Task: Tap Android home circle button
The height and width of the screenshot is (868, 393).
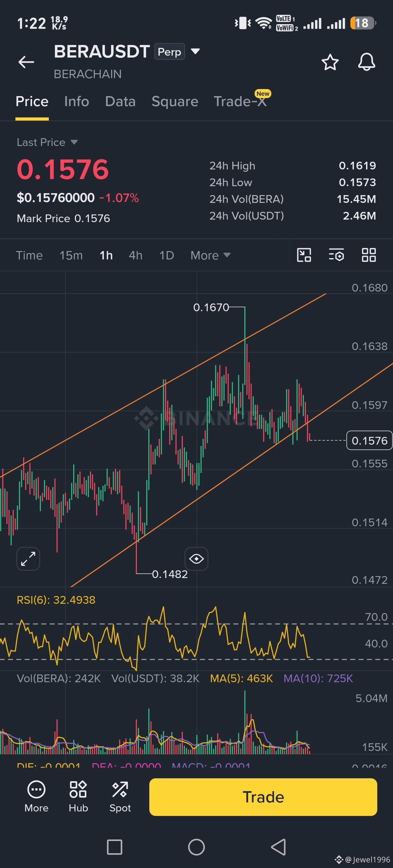Action: [197, 847]
